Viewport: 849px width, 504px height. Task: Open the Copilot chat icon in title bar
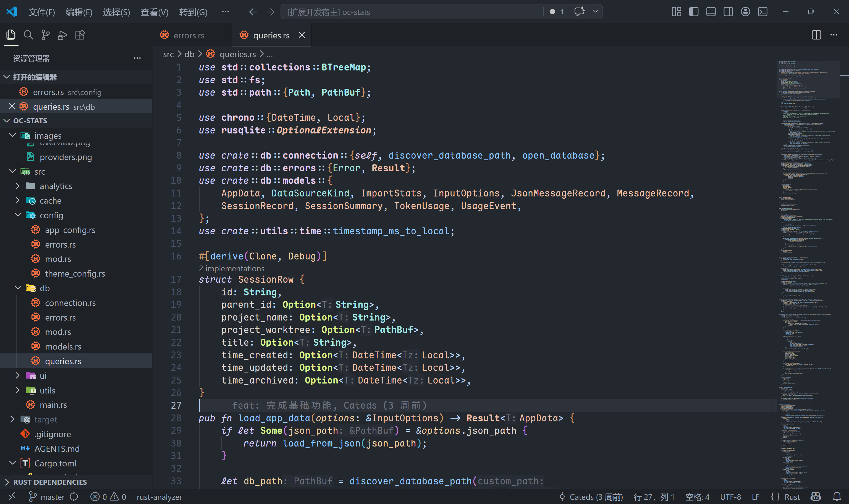pos(579,12)
